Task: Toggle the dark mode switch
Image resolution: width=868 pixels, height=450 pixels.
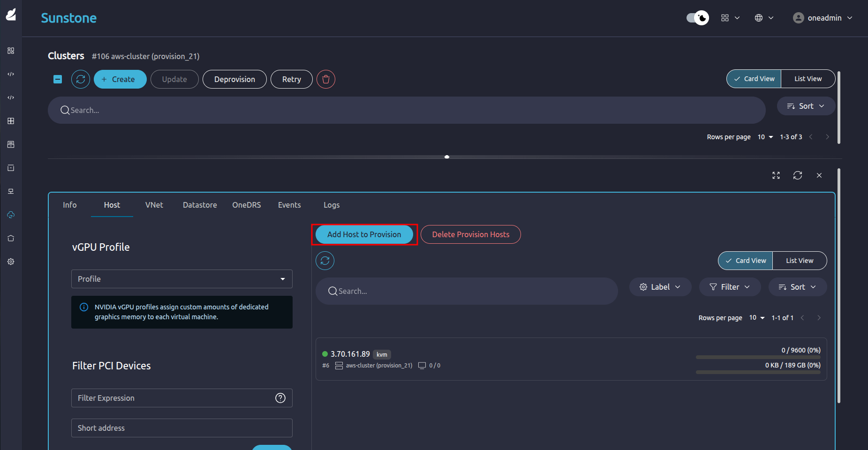Action: point(697,18)
